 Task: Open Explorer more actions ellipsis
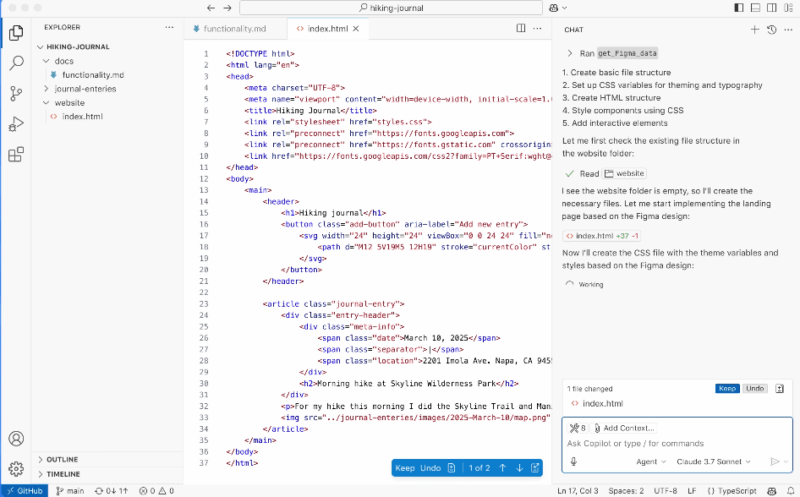(x=169, y=27)
